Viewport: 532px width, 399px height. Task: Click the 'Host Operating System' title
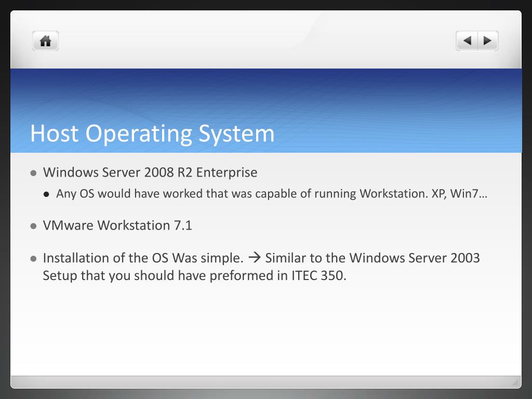pyautogui.click(x=152, y=134)
